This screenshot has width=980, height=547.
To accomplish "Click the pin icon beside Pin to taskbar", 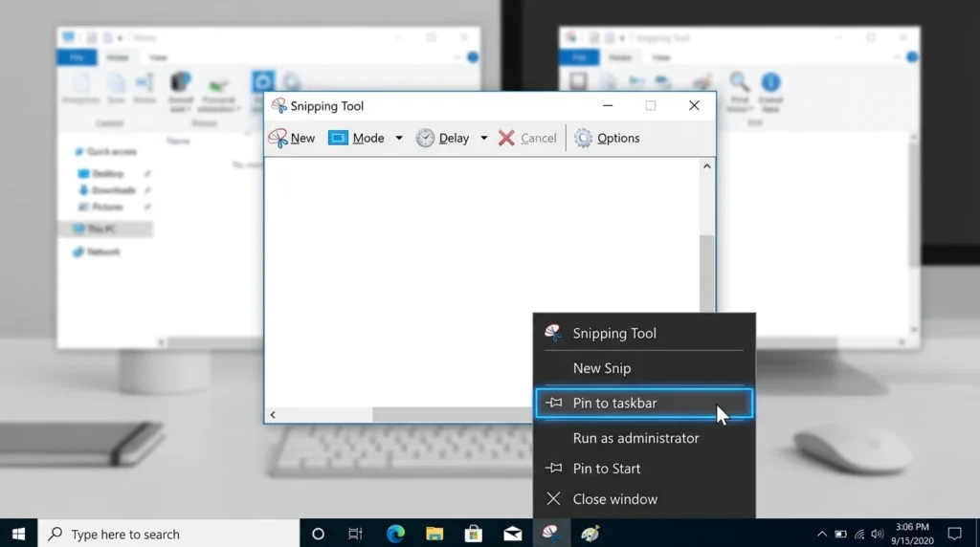I will click(553, 403).
